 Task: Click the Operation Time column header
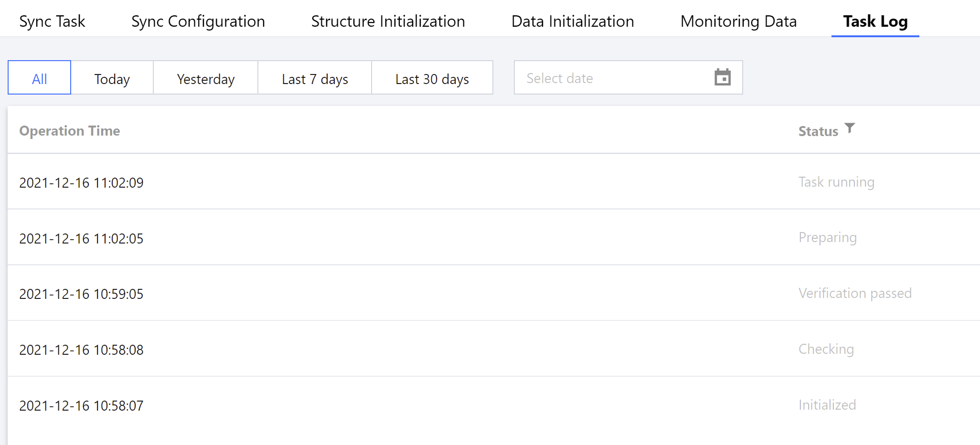click(x=70, y=131)
